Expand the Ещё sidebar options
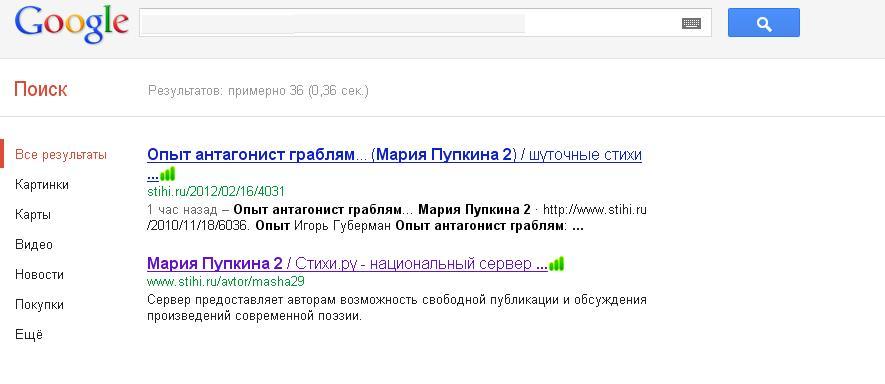The height and width of the screenshot is (384, 885). pos(29,334)
